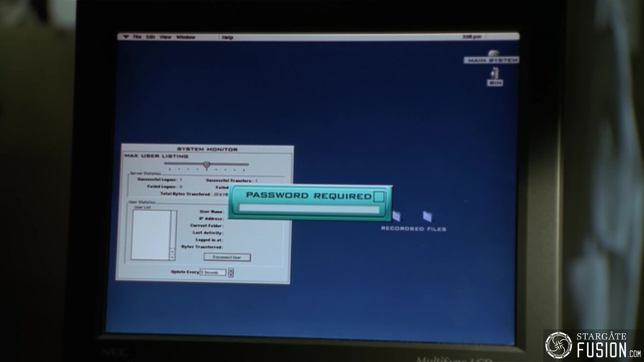Click the IP Address label
Image resolution: width=644 pixels, height=362 pixels.
click(x=211, y=219)
